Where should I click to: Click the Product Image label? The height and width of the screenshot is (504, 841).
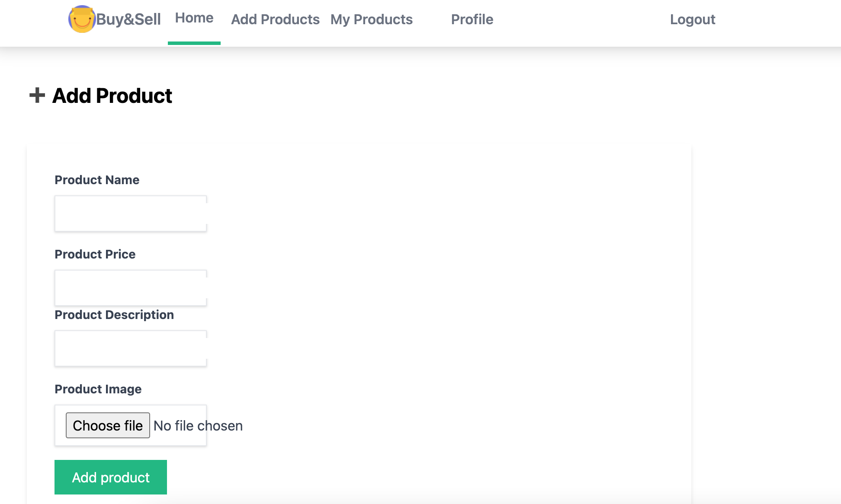98,389
